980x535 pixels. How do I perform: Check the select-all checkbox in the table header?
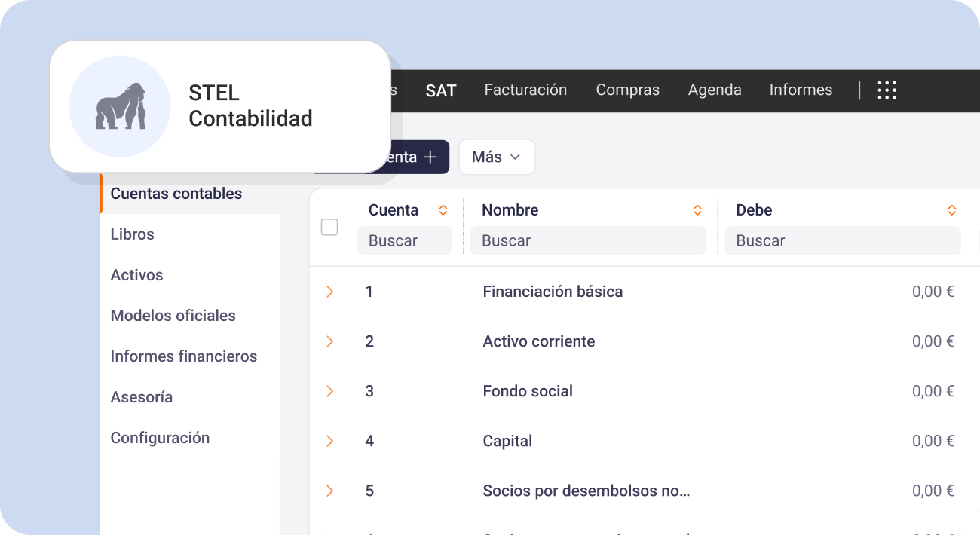click(x=329, y=226)
